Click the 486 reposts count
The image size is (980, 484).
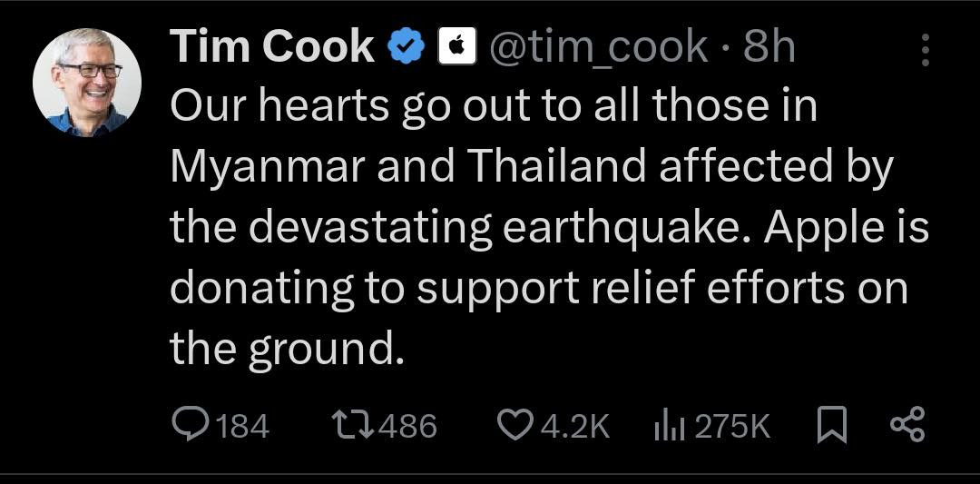point(407,426)
